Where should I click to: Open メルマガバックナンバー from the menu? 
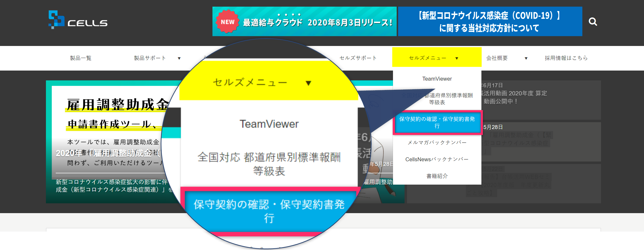click(437, 143)
